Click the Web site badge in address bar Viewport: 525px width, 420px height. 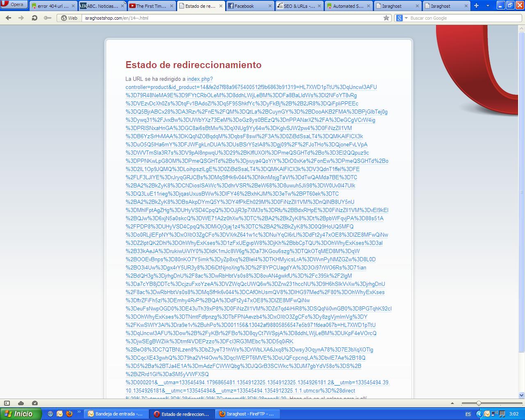69,18
